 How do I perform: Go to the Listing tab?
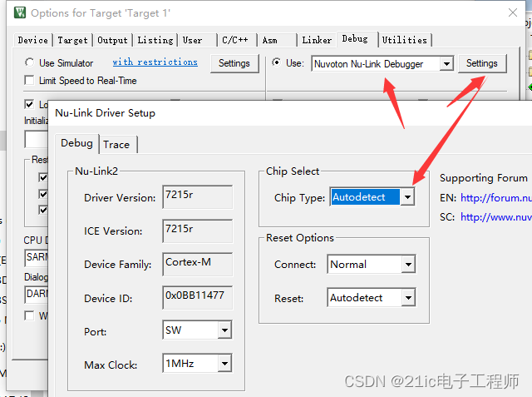(155, 40)
